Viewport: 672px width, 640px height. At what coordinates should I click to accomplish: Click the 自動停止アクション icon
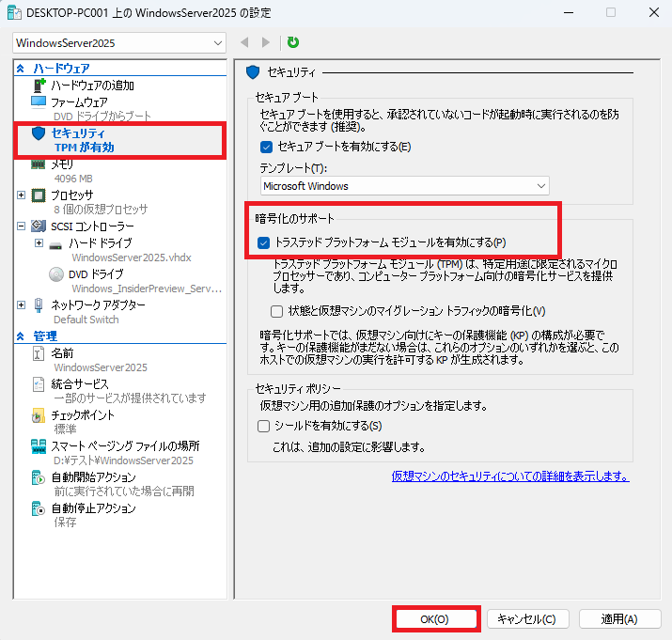[39, 508]
